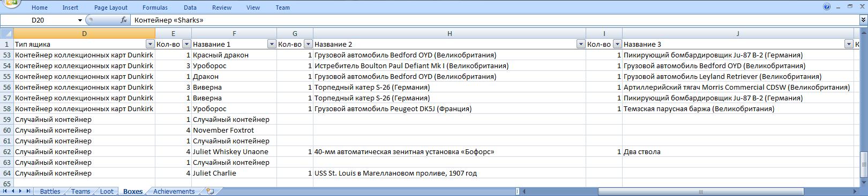Insert a new worksheet tab icon
The image size is (868, 196).
(210, 191)
